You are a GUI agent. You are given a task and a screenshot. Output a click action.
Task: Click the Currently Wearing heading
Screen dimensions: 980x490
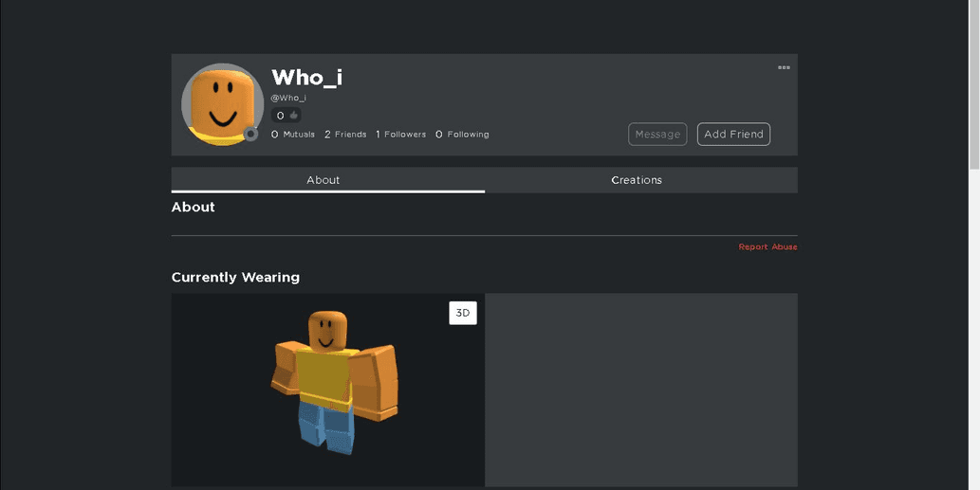pos(235,277)
